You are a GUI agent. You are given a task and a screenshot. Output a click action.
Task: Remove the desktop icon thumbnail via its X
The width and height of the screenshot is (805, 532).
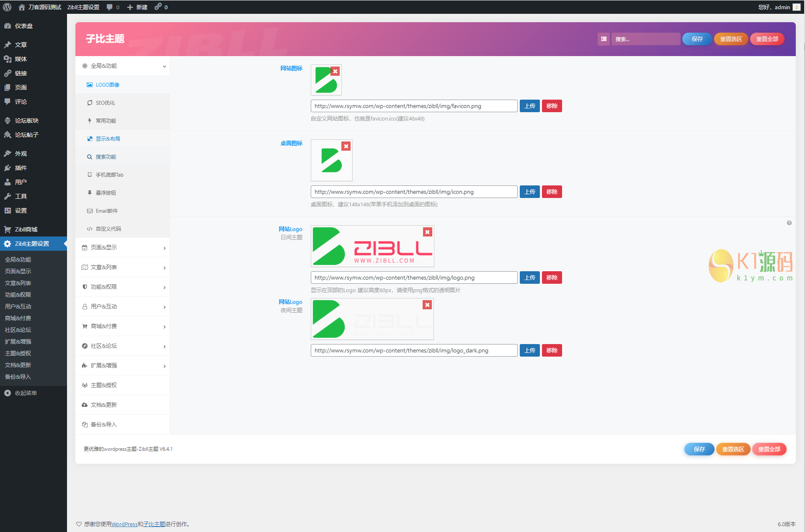tap(346, 146)
